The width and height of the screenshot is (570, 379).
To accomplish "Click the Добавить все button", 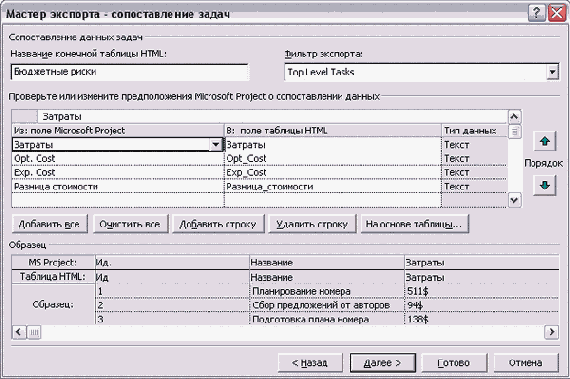I will (50, 224).
